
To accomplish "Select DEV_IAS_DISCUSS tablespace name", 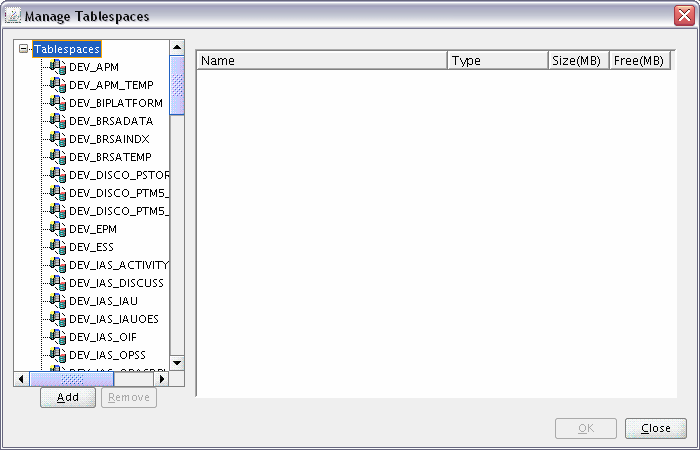I will tap(117, 283).
